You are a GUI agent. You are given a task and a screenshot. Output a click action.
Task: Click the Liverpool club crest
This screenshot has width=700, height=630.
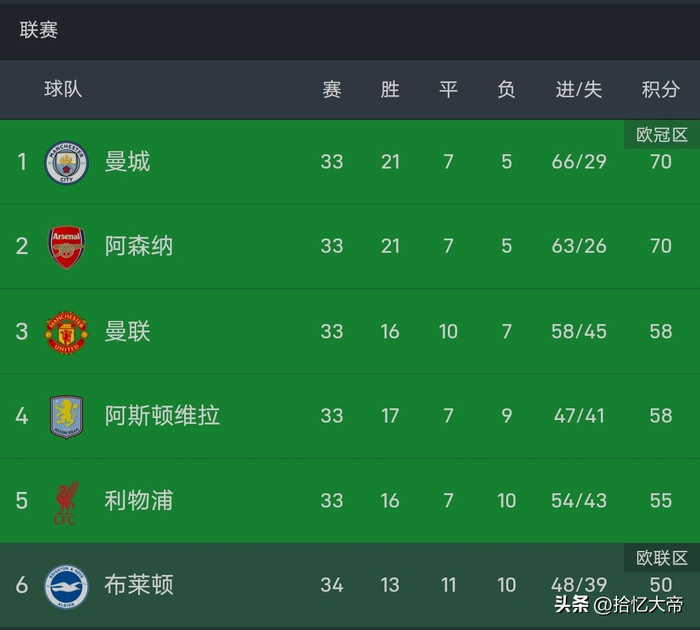point(67,502)
